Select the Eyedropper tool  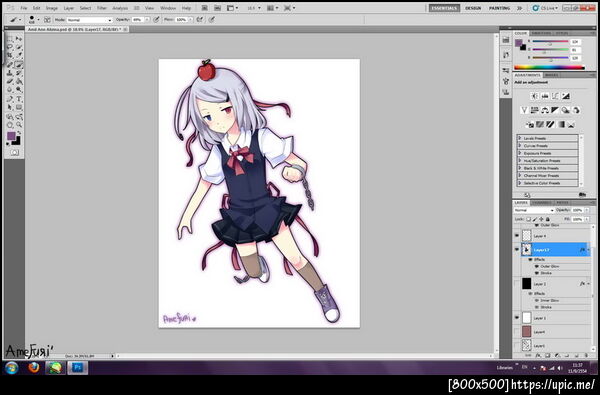(x=19, y=55)
